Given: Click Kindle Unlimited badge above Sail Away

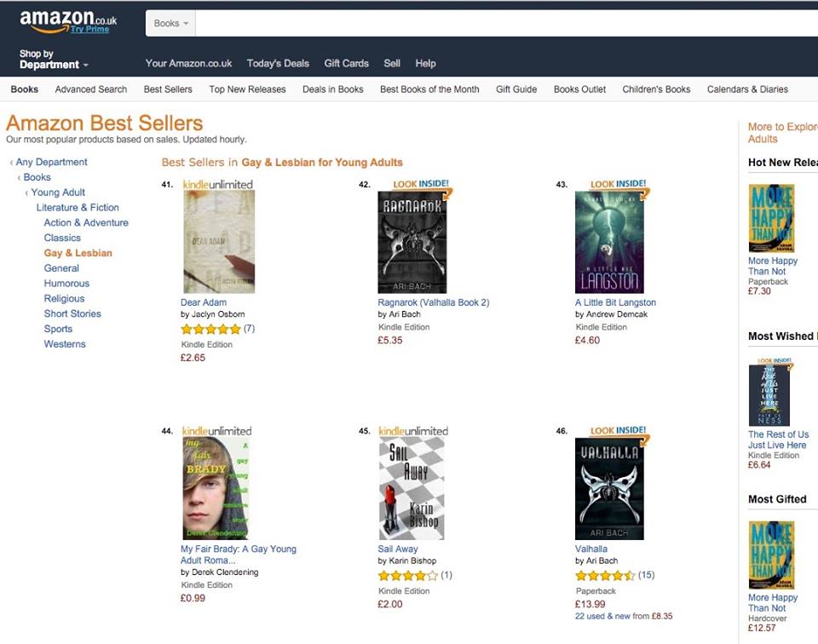Looking at the screenshot, I should pos(413,431).
